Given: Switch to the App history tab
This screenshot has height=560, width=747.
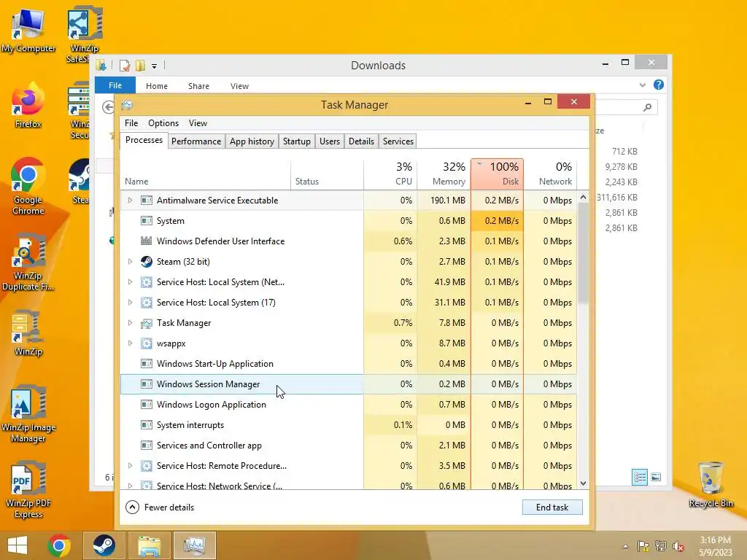Looking at the screenshot, I should (x=252, y=141).
